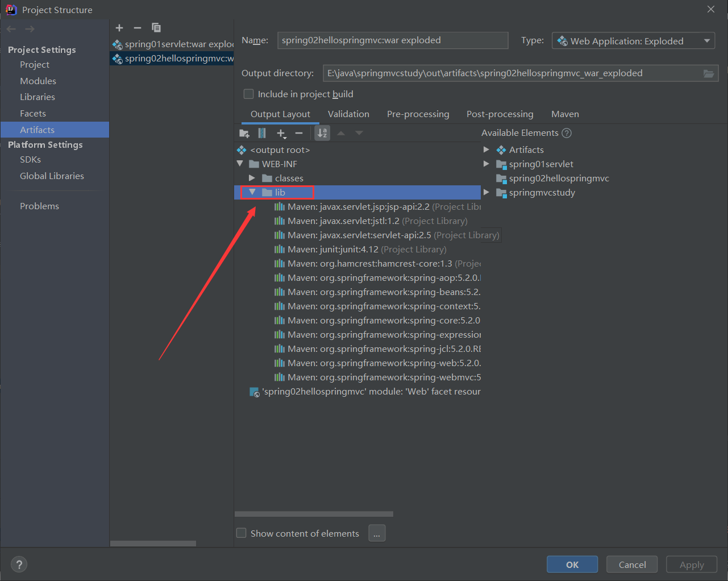
Task: Select Artifacts in the sidebar
Action: (55, 130)
